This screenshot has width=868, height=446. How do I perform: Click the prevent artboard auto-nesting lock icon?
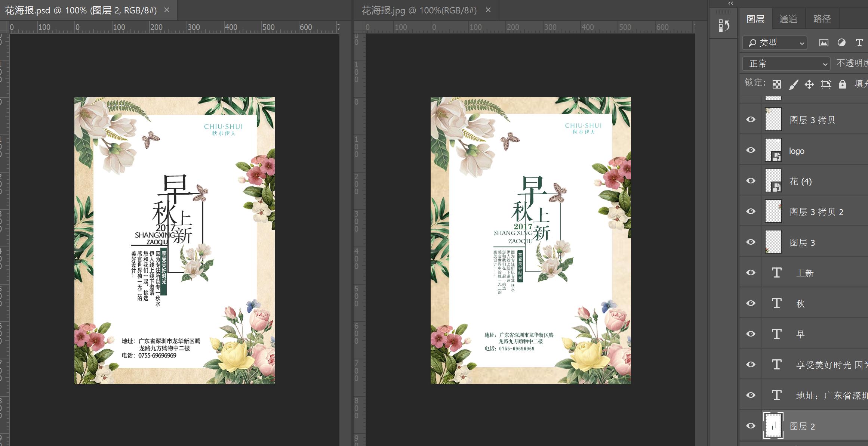point(826,84)
